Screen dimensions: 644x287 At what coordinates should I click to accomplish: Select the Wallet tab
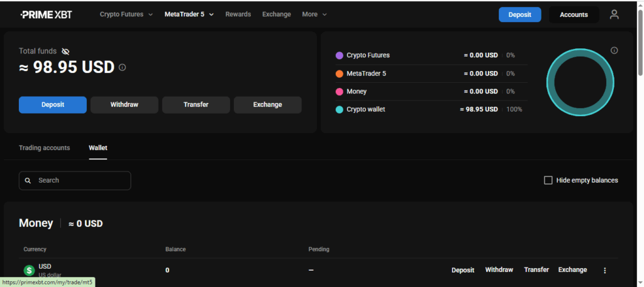click(x=98, y=148)
